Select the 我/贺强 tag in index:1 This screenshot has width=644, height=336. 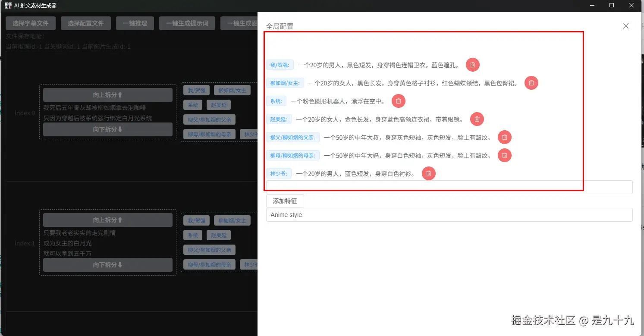tap(197, 220)
